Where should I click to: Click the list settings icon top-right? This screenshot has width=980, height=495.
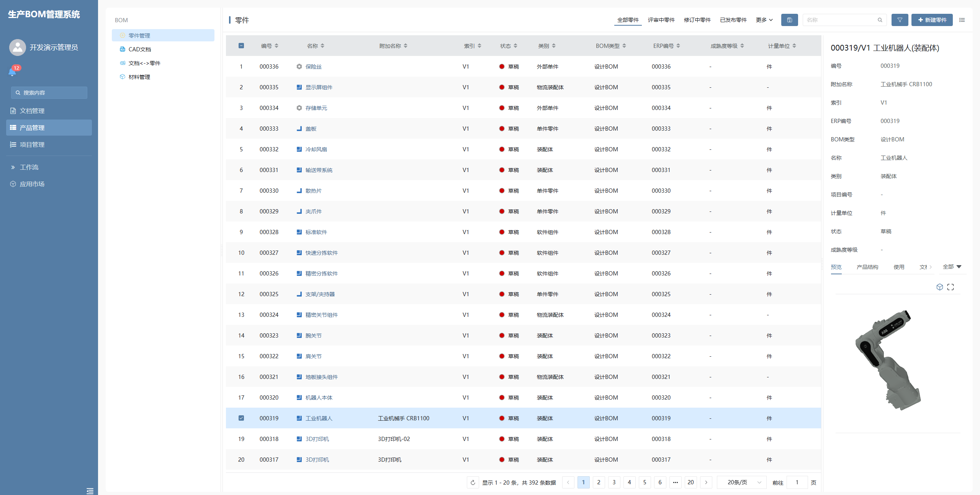pyautogui.click(x=962, y=20)
